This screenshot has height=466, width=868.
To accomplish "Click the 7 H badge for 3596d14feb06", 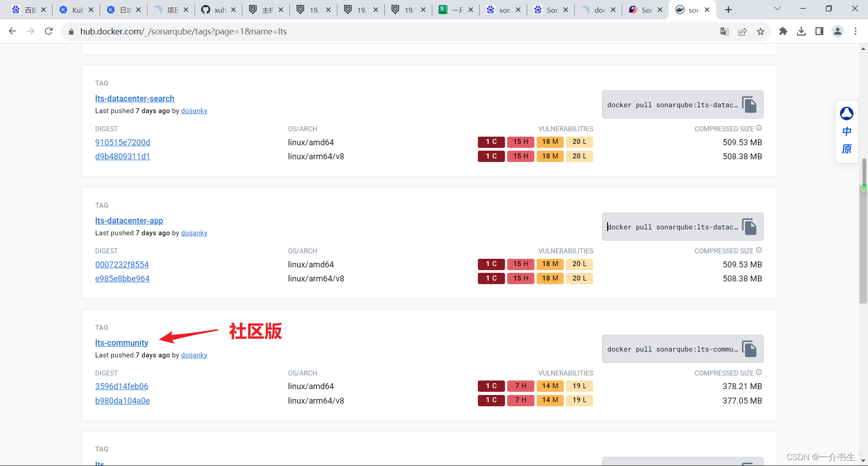I will tap(521, 386).
